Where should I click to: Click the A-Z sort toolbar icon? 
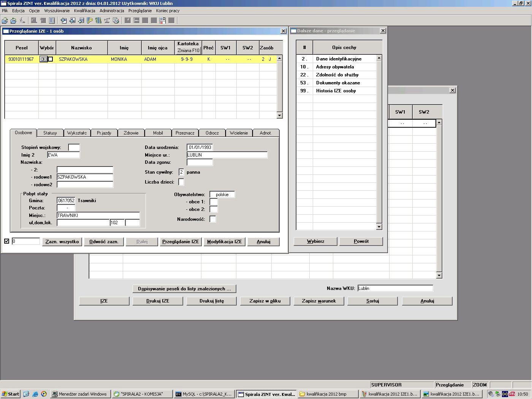click(98, 21)
